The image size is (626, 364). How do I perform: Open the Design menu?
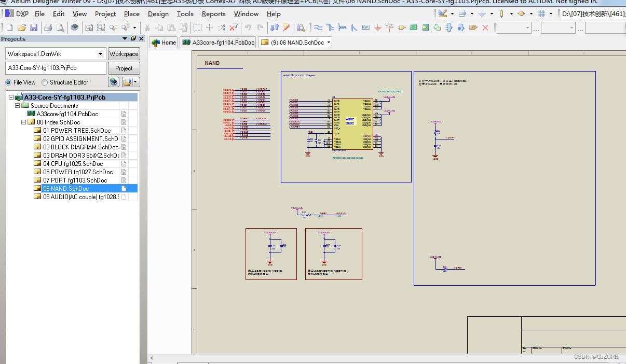tap(158, 14)
